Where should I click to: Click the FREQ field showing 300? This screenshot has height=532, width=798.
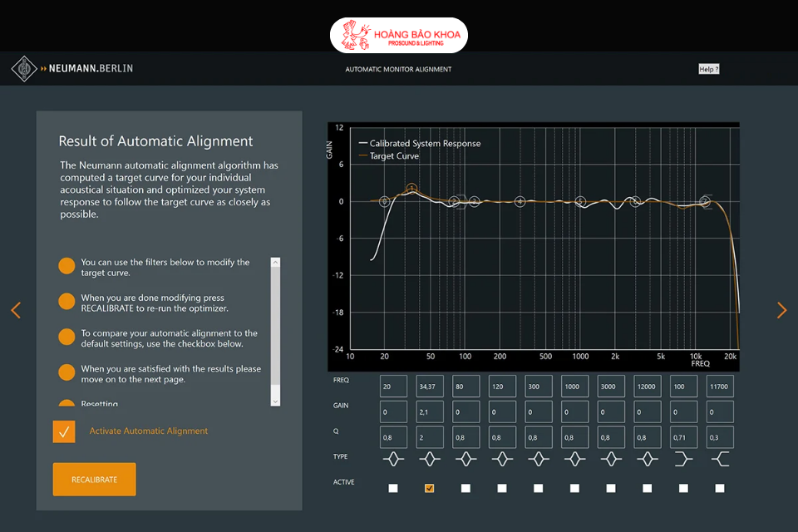[x=539, y=387]
